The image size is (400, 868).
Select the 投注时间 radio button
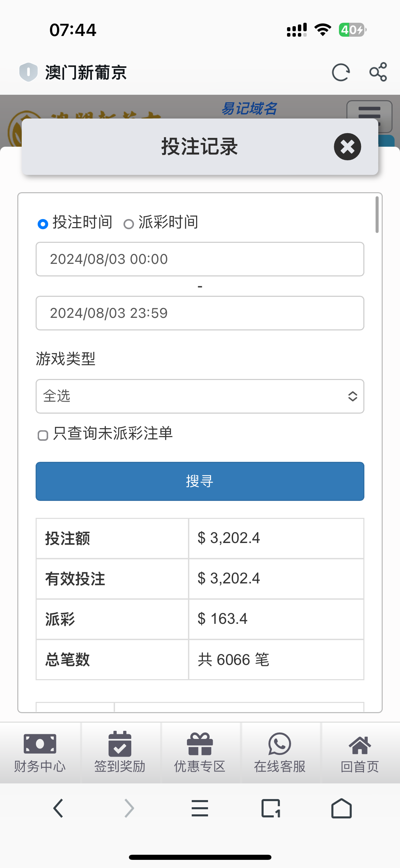pos(43,224)
